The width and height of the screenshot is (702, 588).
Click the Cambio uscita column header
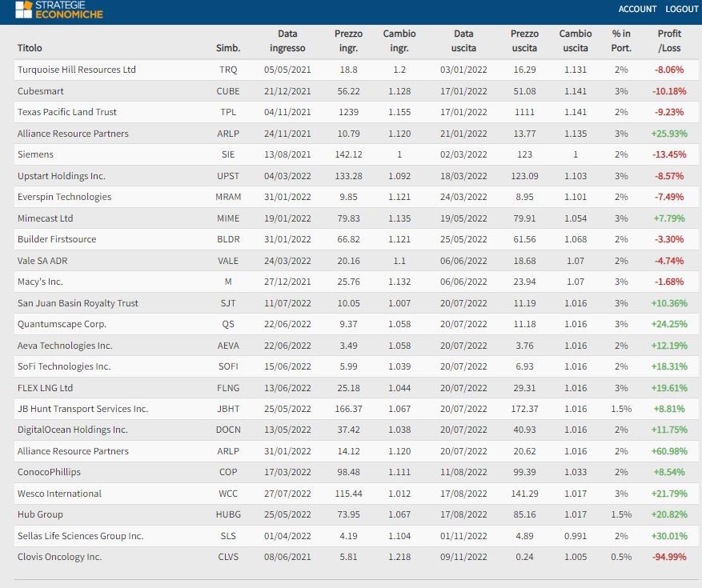click(576, 41)
